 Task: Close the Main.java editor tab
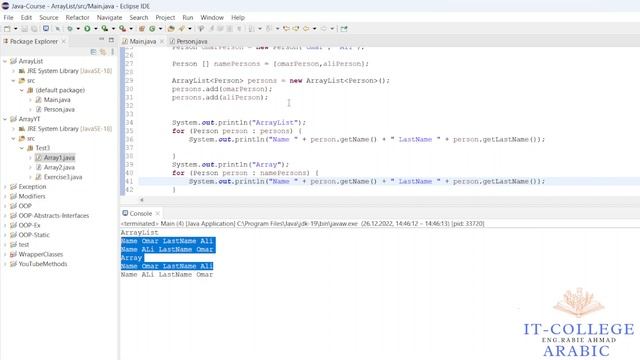pos(162,41)
